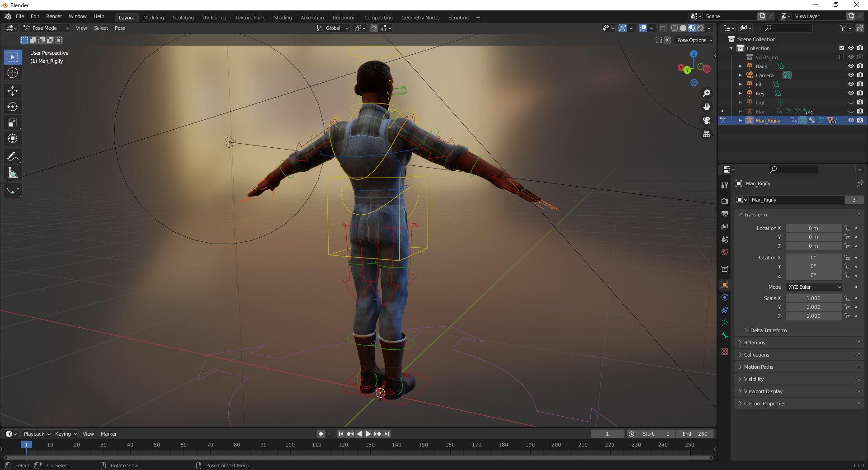Switch to orthographic grid view icon
This screenshot has width=868, height=470.
tap(706, 134)
